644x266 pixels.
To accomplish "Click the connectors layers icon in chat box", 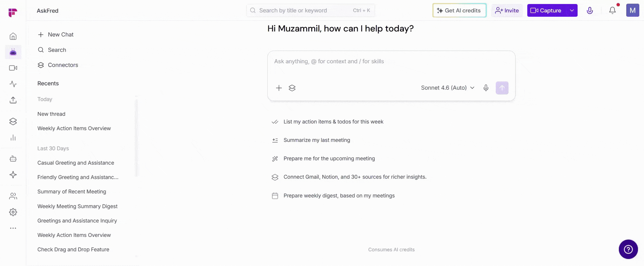I will 292,88.
